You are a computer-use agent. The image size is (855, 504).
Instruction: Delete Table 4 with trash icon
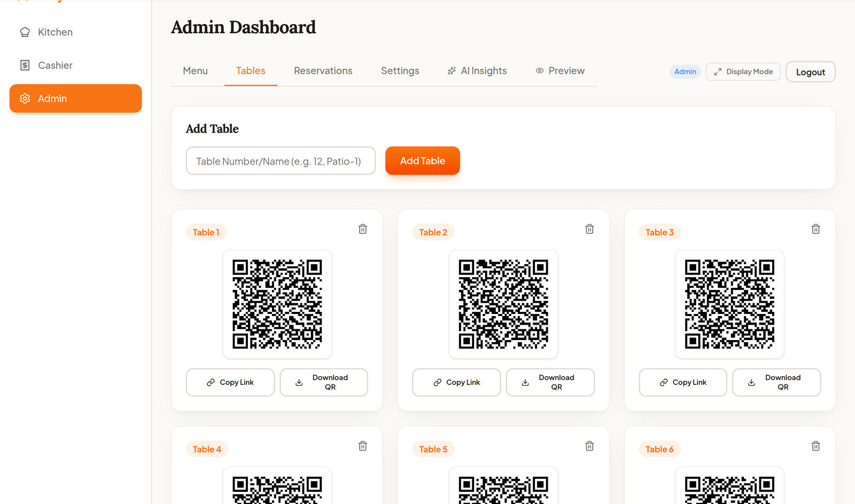(363, 446)
